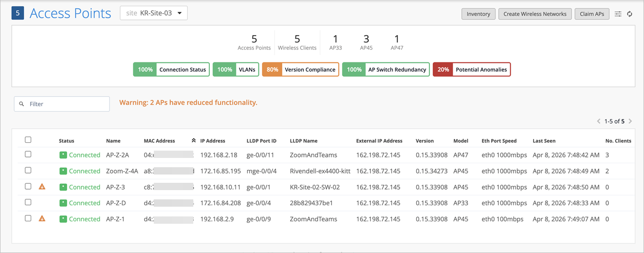
Task: Open table settings sliders icon
Action: pyautogui.click(x=618, y=14)
